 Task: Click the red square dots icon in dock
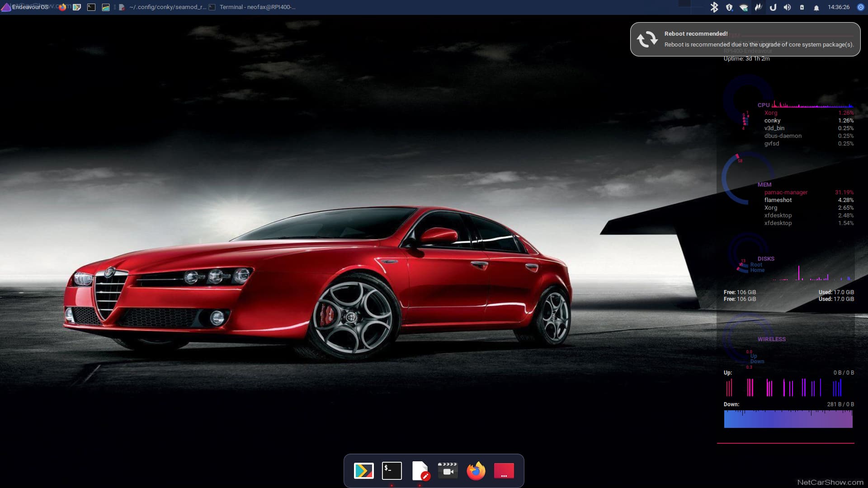pyautogui.click(x=504, y=471)
